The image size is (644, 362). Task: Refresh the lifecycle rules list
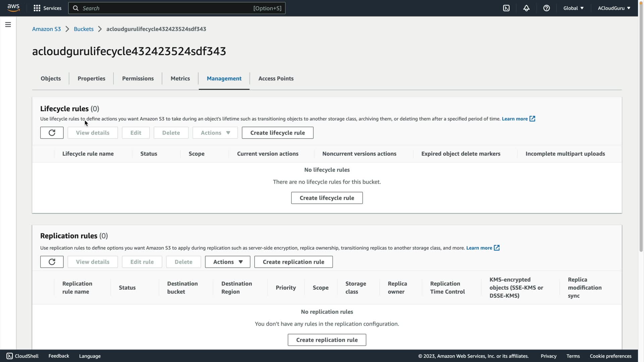(52, 133)
